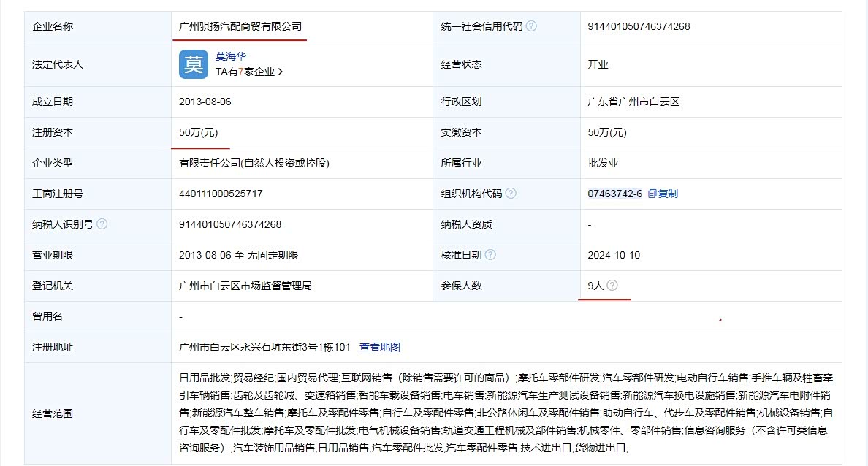
Task: Click registration number 440111000525717
Action: click(x=221, y=194)
